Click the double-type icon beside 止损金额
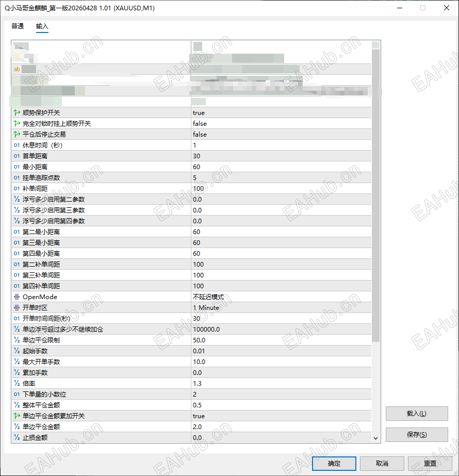459x476 pixels. tap(17, 437)
